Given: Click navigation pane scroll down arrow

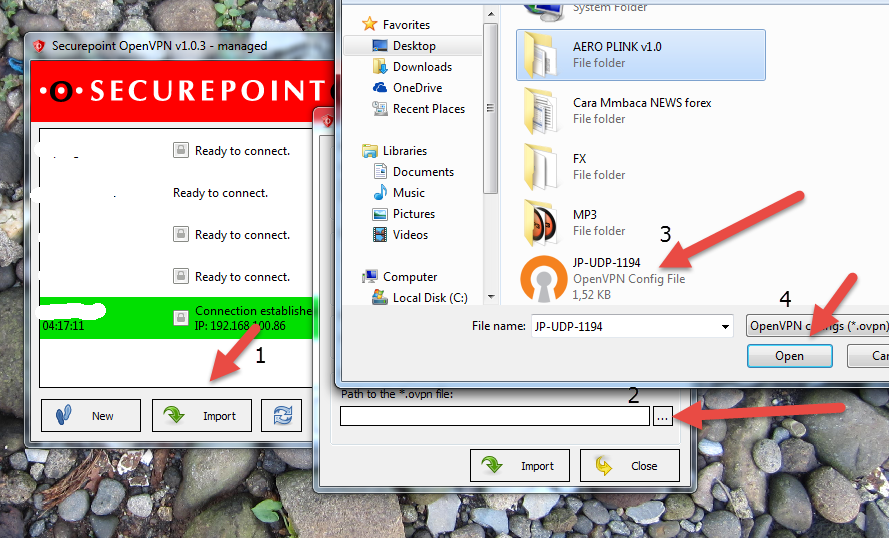Looking at the screenshot, I should point(491,296).
